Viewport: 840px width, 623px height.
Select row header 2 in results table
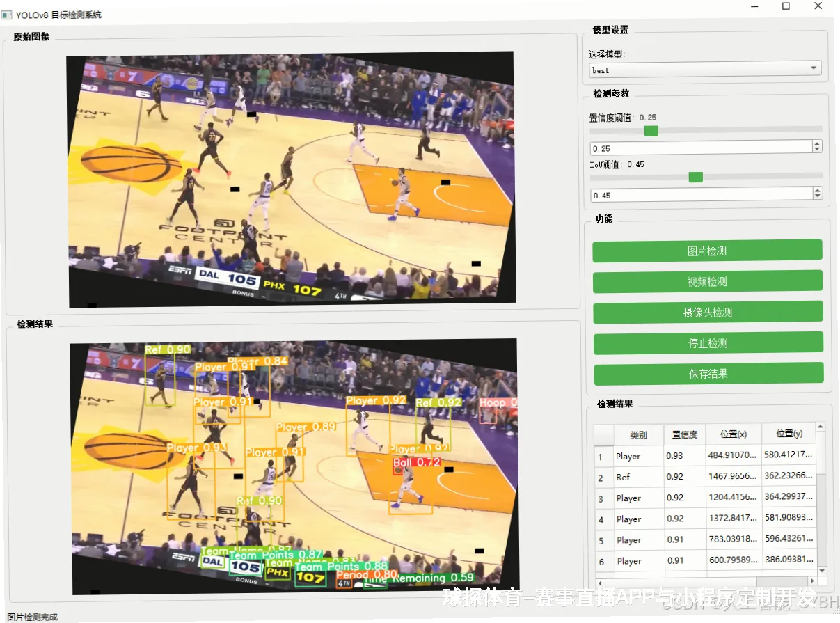point(603,478)
